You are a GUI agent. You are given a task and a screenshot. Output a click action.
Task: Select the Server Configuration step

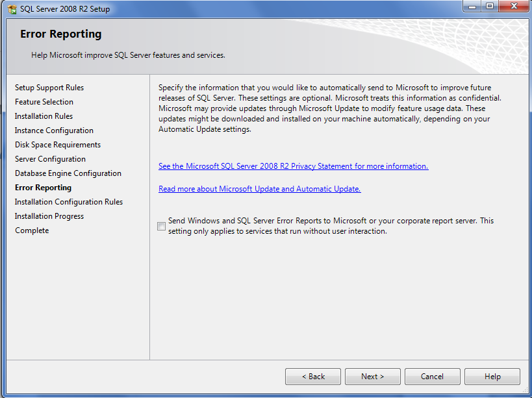pos(50,159)
